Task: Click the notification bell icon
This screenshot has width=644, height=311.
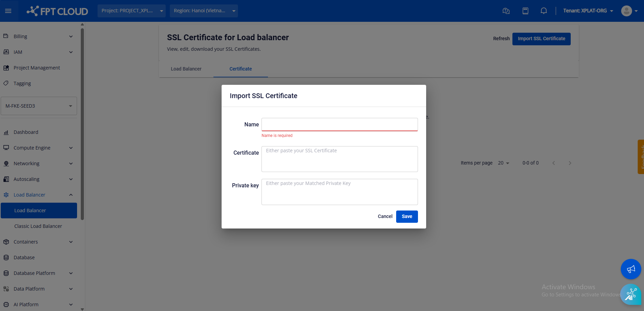Action: pos(544,11)
